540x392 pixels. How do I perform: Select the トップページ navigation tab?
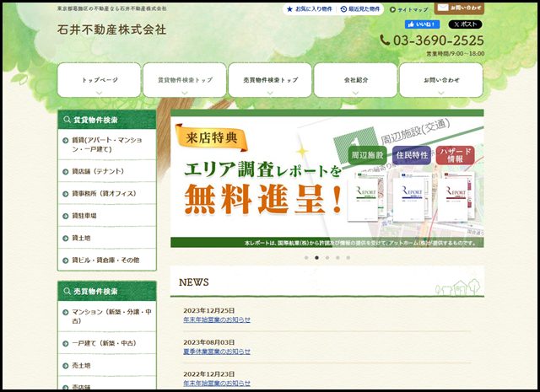pos(100,80)
